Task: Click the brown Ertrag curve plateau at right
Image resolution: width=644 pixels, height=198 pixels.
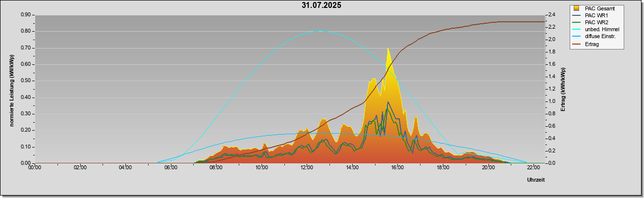Action: click(520, 22)
